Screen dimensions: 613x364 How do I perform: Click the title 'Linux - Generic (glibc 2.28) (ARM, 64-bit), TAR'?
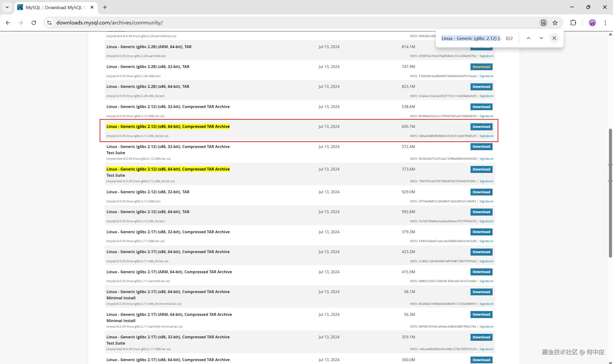tap(149, 47)
